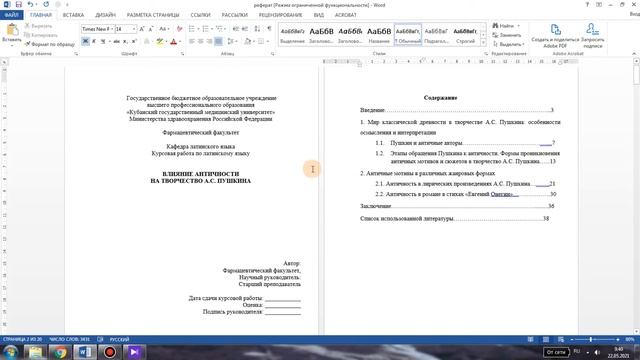640x360 pixels.
Task: Toggle Italic formatting
Action: pyautogui.click(x=94, y=41)
